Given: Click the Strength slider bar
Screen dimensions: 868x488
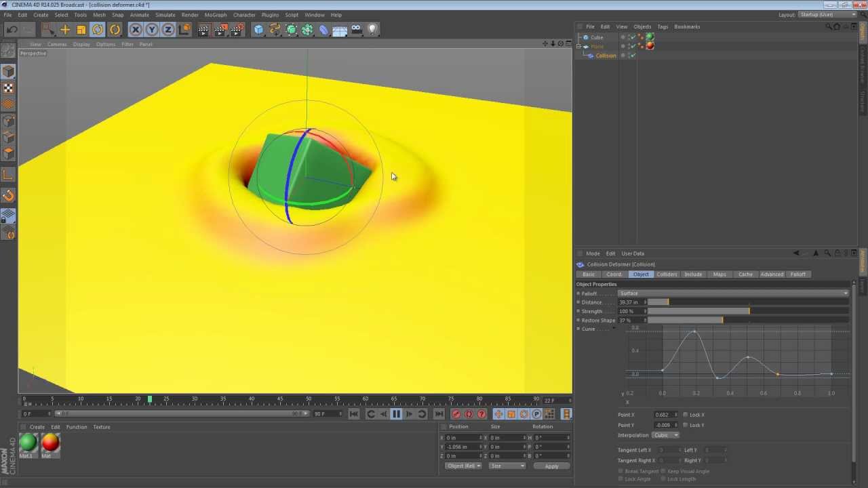Looking at the screenshot, I should click(748, 311).
